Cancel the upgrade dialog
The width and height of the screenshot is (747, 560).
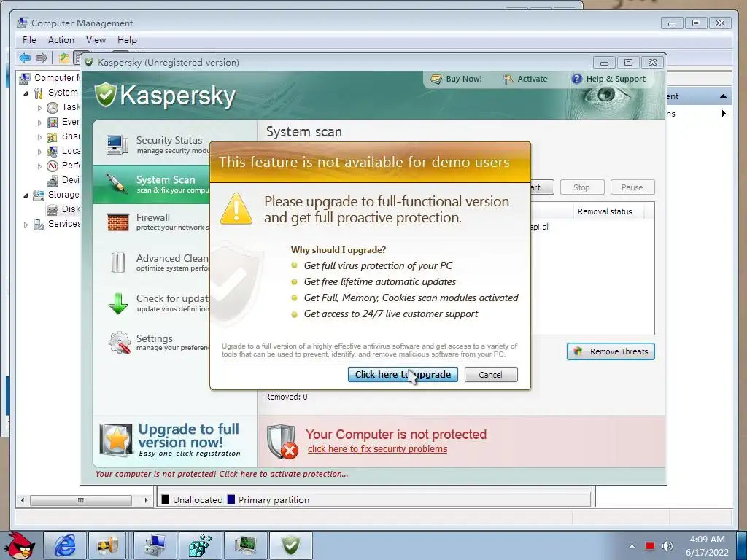491,374
